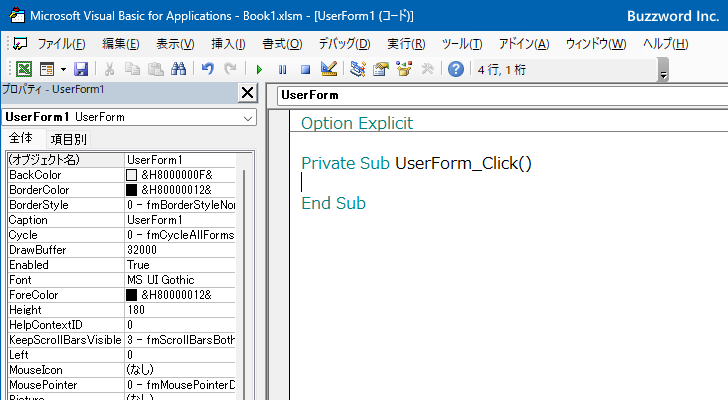Open the ウィンドウ(W) menu
The image size is (728, 400).
(x=596, y=44)
